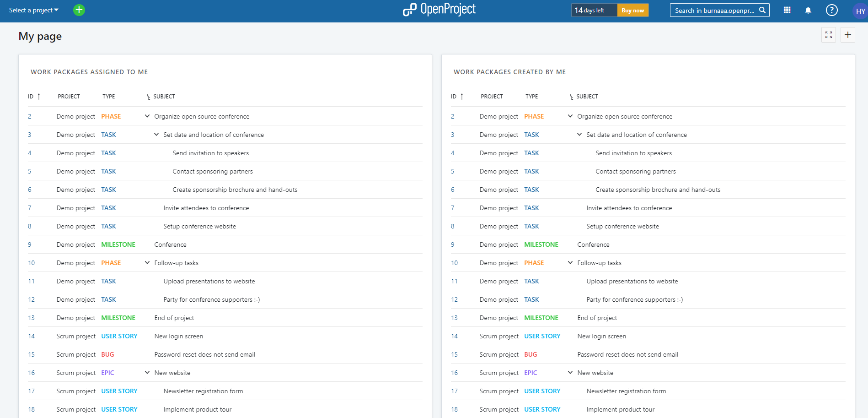Image resolution: width=868 pixels, height=418 pixels.
Task: Toggle hierarchy mode icon beside created Subject column
Action: (x=571, y=97)
